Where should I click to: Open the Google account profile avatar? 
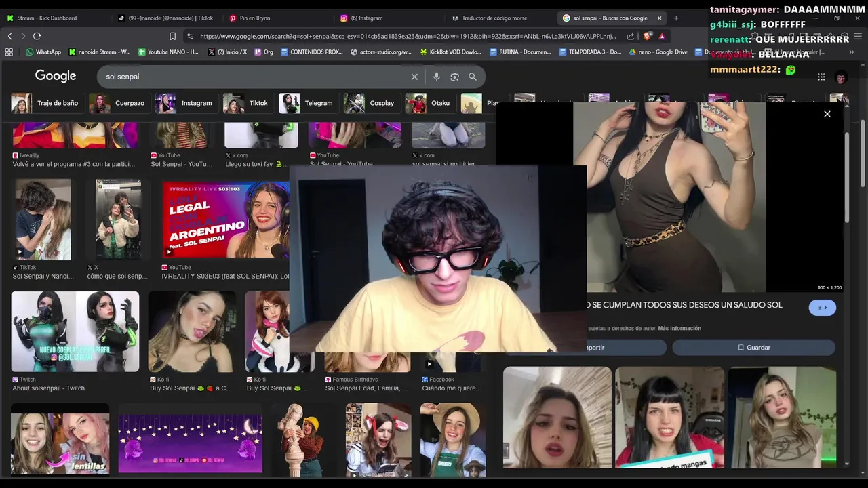pos(841,77)
